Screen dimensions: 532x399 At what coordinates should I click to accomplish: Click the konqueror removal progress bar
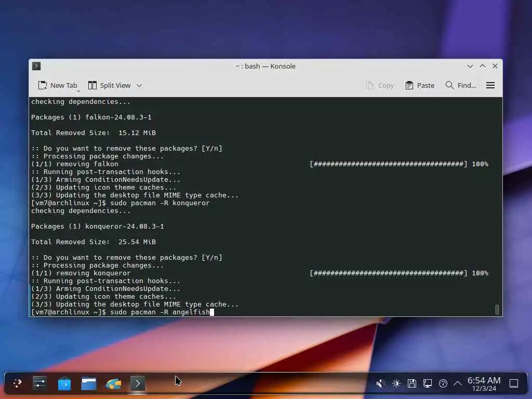click(389, 273)
